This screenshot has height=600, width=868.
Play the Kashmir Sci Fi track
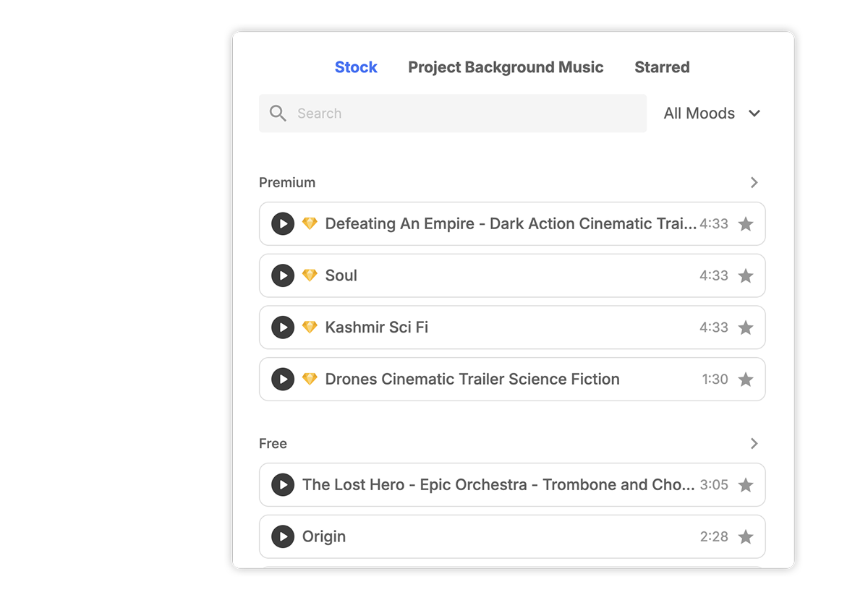pos(282,327)
